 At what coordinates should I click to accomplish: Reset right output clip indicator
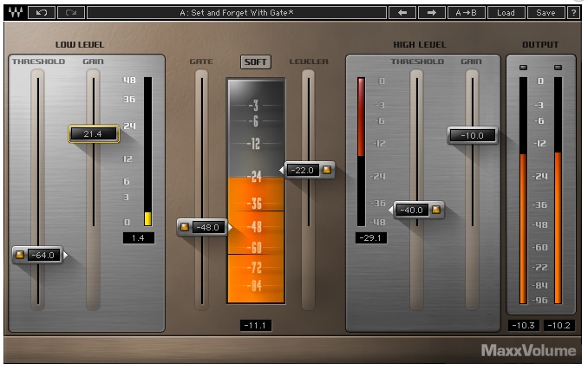(558, 68)
